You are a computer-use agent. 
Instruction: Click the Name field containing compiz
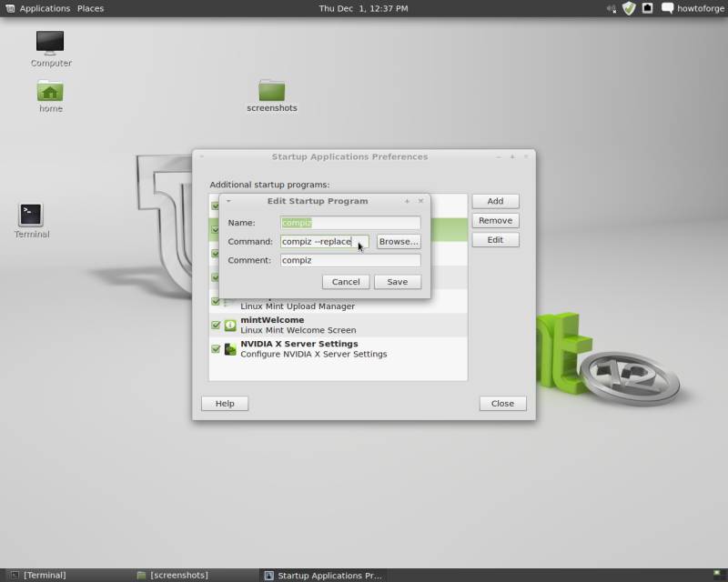click(x=350, y=223)
